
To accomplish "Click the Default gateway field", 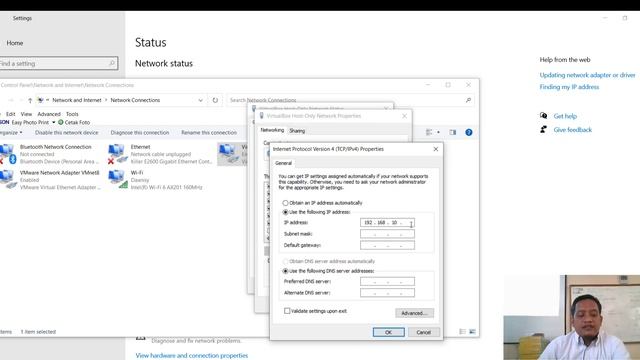I will [387, 245].
